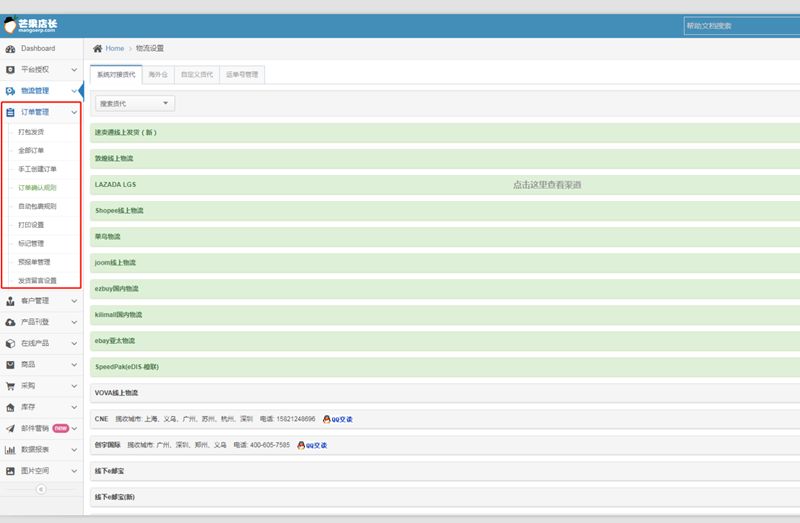800x523 pixels.
Task: Switch to the 海外仓 tab
Action: coord(158,74)
